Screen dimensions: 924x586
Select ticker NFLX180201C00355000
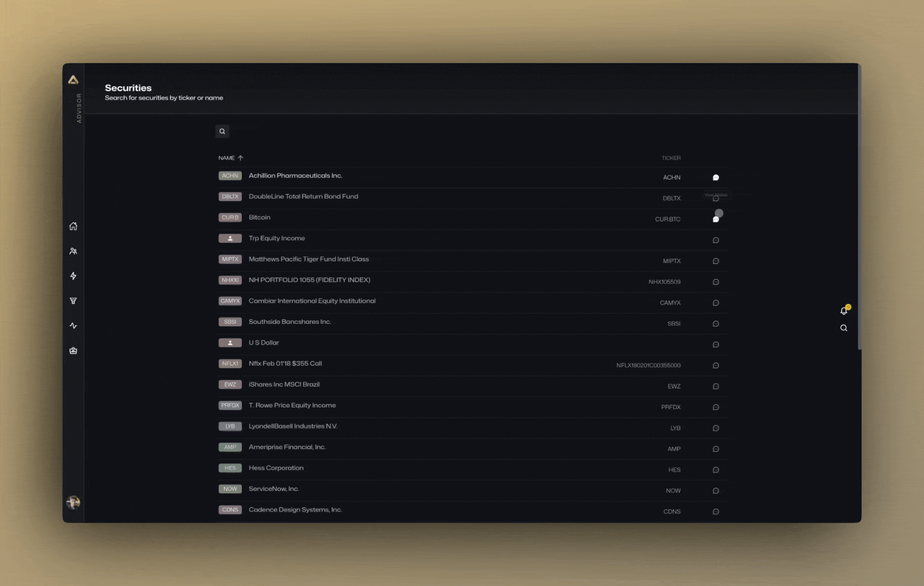[x=649, y=366]
